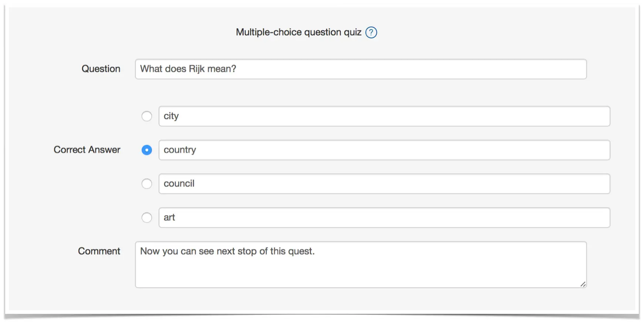
Task: Click the word country in answer field
Action: point(180,150)
